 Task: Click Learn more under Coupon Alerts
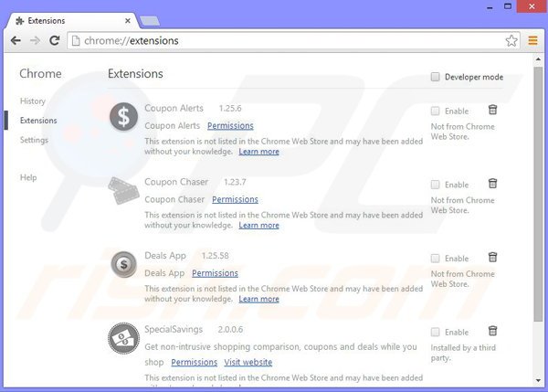pos(259,152)
